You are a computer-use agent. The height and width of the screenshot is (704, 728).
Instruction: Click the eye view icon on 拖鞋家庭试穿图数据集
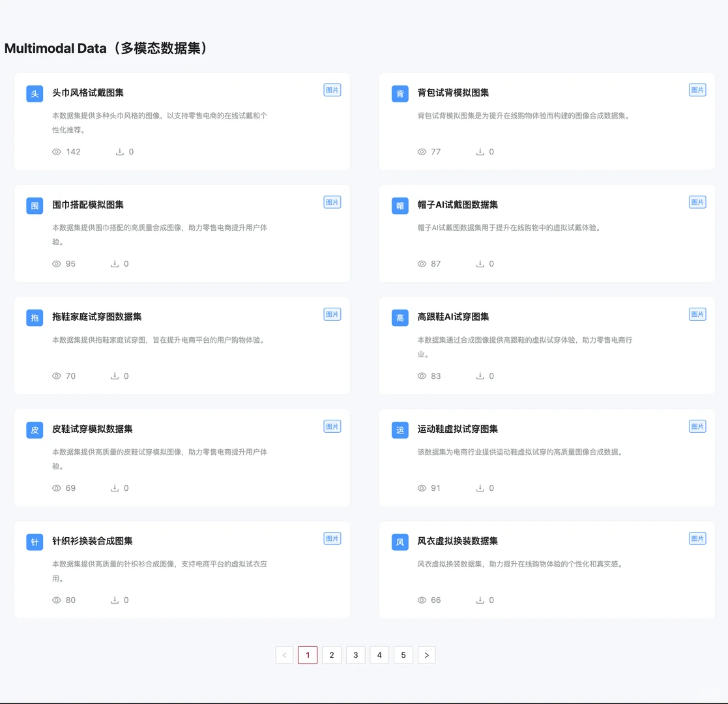[x=57, y=375]
